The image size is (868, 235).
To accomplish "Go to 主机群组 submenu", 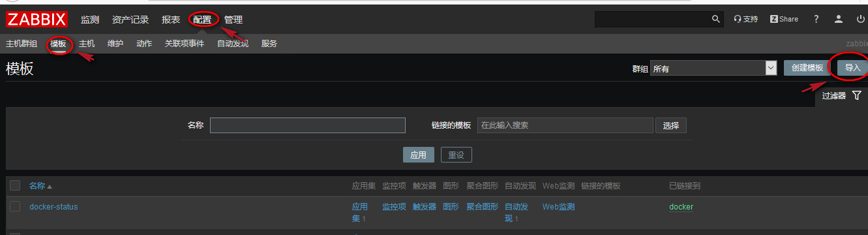I will coord(22,44).
